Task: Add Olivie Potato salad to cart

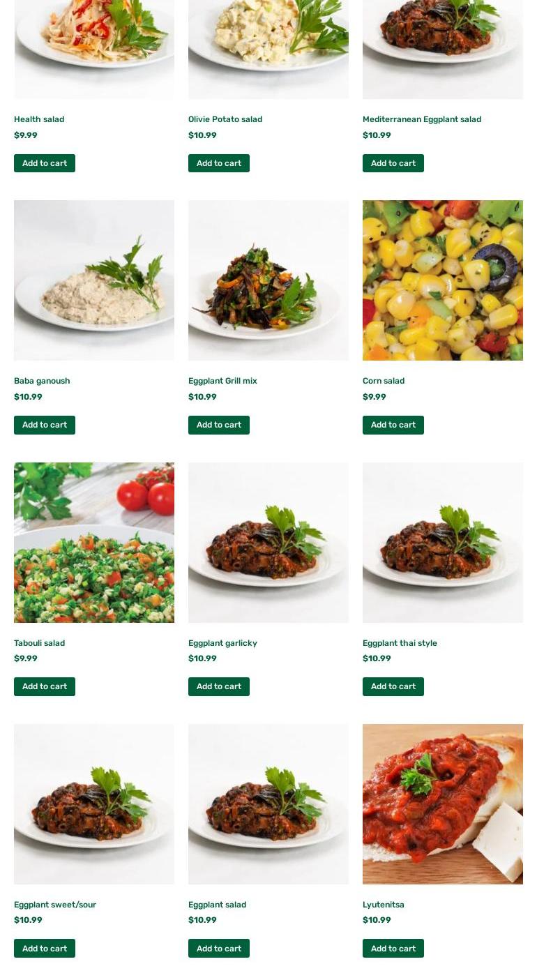Action: tap(219, 163)
